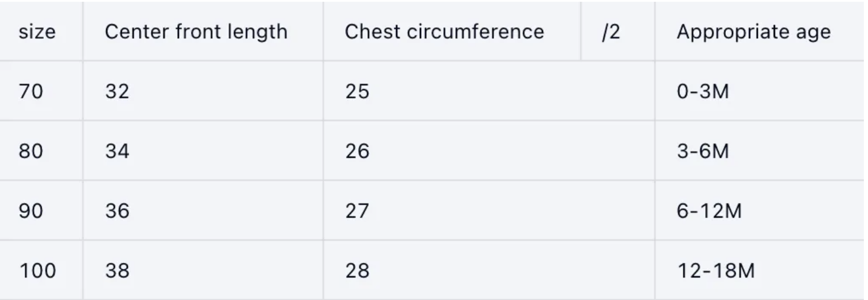Select the size 100 cell
Image resolution: width=868 pixels, height=300 pixels.
click(38, 272)
